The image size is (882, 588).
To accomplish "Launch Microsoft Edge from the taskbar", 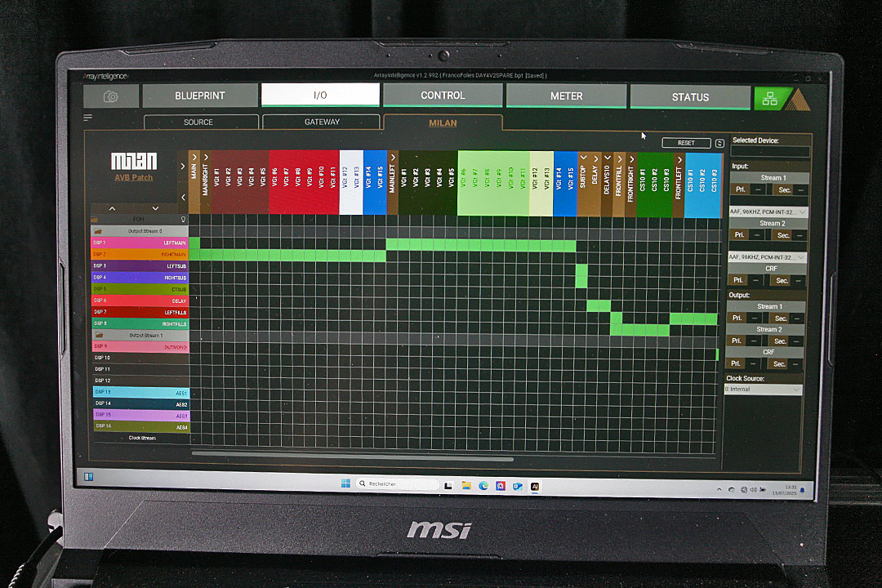I will coord(483,486).
